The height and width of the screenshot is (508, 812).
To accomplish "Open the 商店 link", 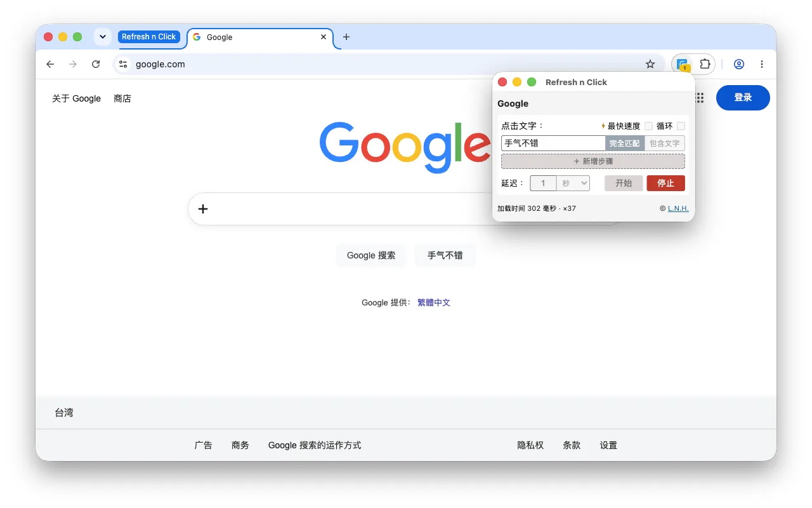I will coord(122,98).
